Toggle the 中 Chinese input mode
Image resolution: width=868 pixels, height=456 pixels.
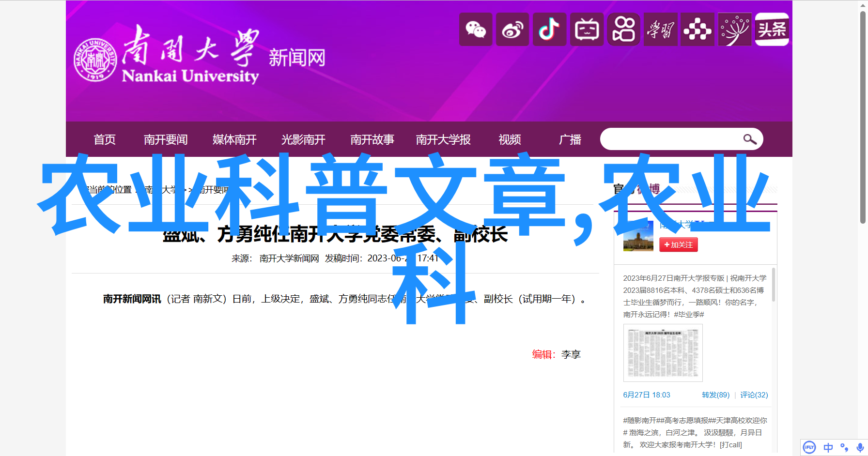(828, 447)
